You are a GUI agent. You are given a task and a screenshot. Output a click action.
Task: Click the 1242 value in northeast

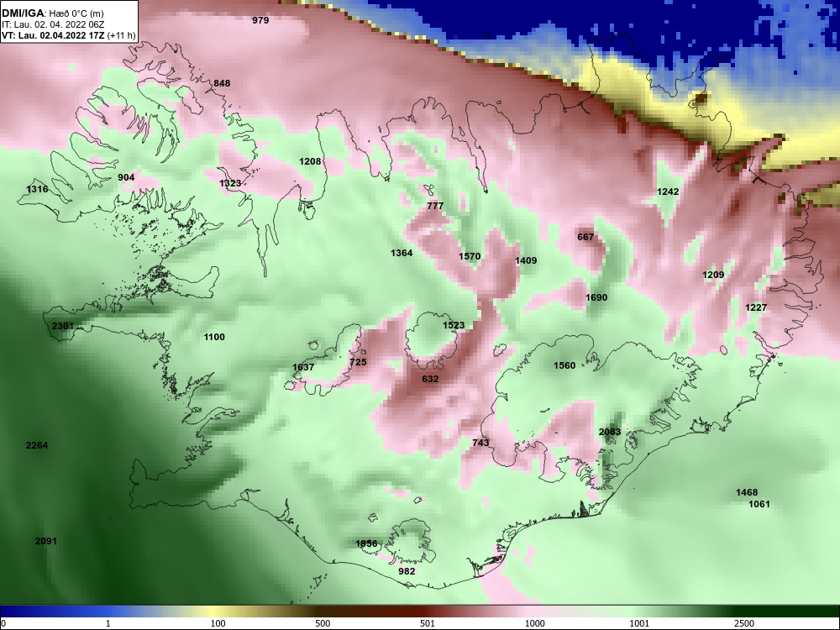(668, 192)
